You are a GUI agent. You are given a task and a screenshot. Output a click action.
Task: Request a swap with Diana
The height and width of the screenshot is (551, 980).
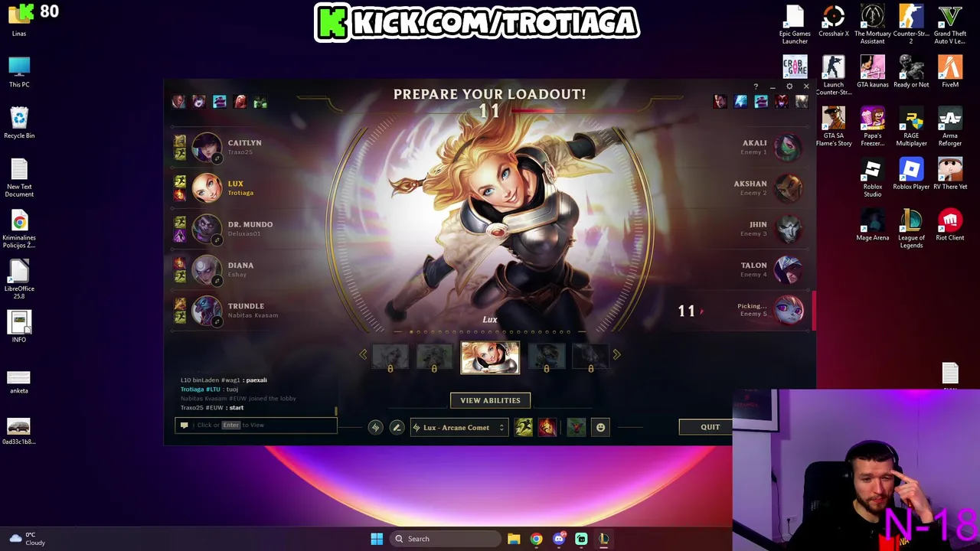(x=217, y=281)
